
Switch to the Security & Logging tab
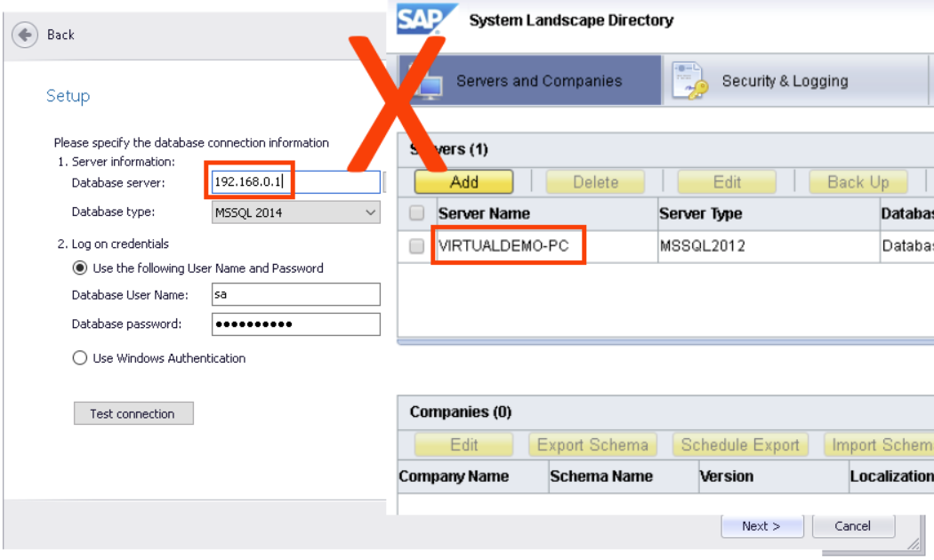tap(795, 80)
